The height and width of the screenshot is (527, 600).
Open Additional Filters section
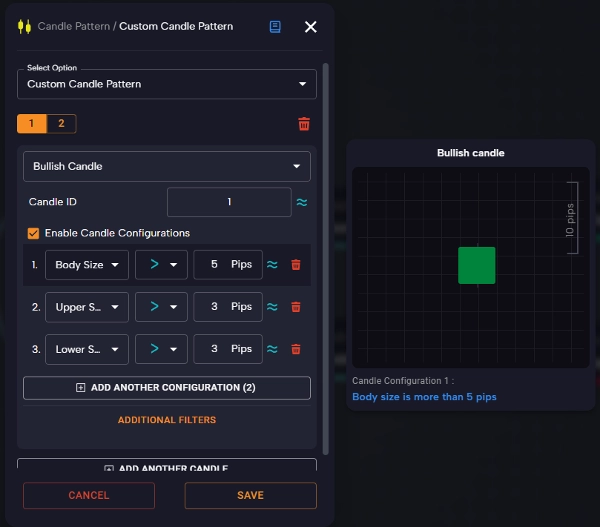click(167, 420)
